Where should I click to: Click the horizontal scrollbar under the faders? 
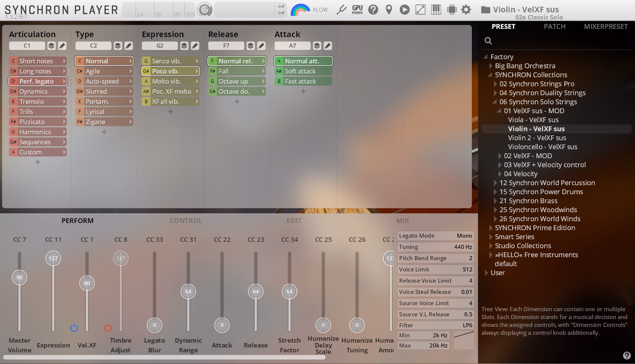point(164,357)
